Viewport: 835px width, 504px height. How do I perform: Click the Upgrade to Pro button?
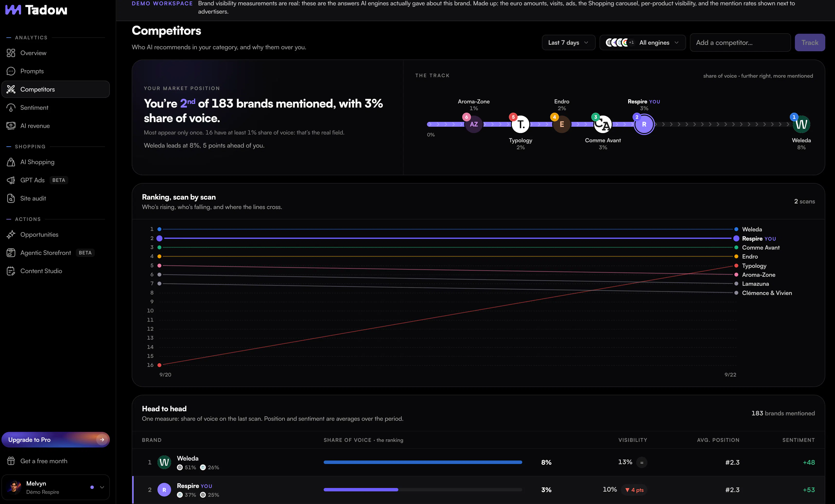(56, 440)
